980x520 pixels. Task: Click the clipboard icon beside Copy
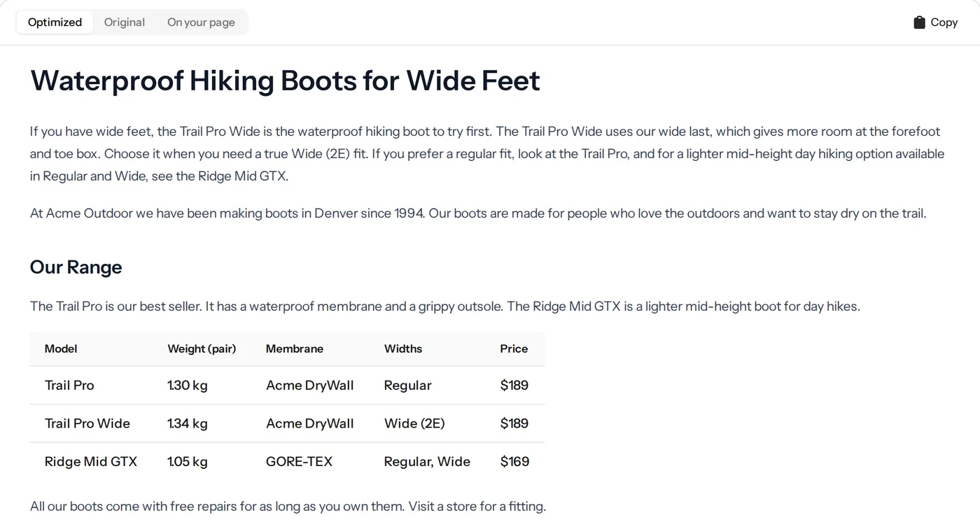point(919,22)
